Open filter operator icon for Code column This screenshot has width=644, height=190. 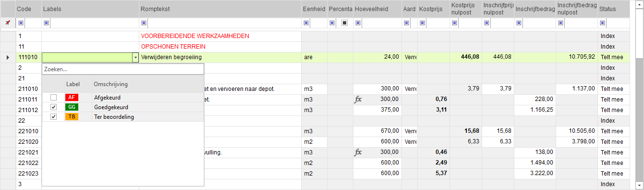pyautogui.click(x=21, y=23)
